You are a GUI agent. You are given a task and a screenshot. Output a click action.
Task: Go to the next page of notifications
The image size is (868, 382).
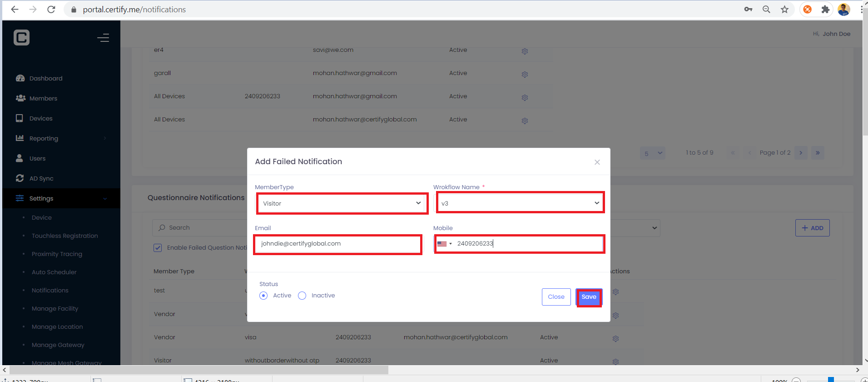tap(801, 153)
